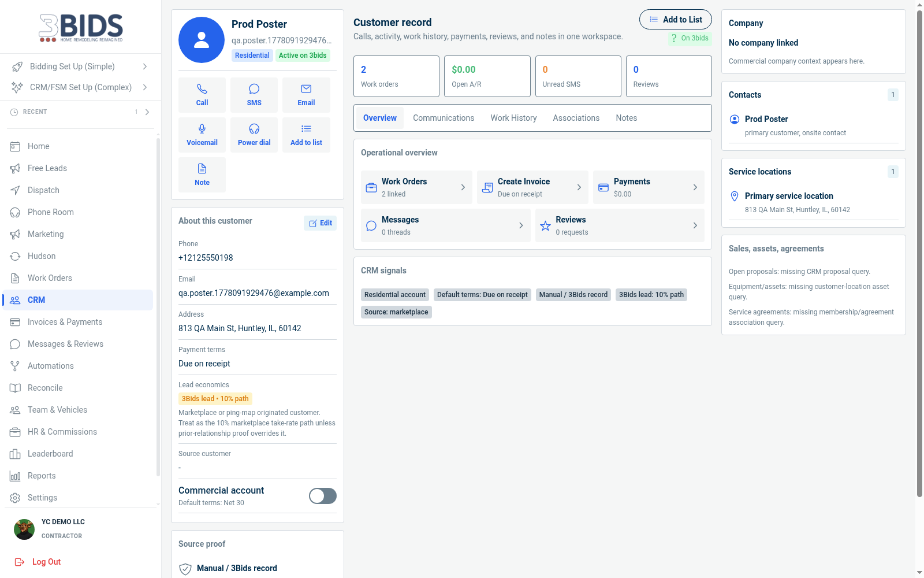This screenshot has height=578, width=924.
Task: Click the Email envelope action
Action: tap(306, 95)
